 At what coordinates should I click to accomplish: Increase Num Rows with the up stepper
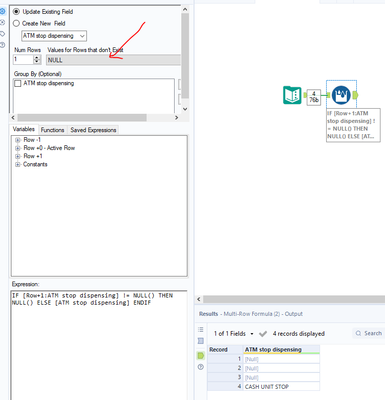pos(37,58)
